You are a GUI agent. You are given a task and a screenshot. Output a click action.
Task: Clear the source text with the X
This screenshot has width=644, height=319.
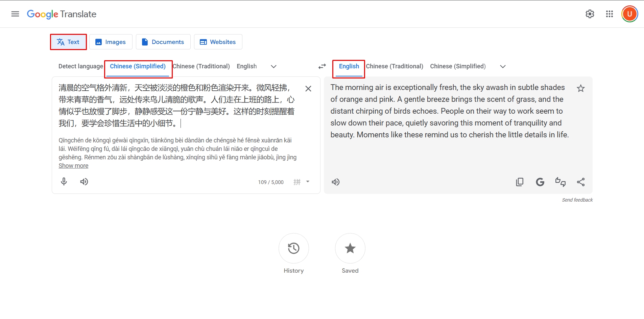pos(308,88)
